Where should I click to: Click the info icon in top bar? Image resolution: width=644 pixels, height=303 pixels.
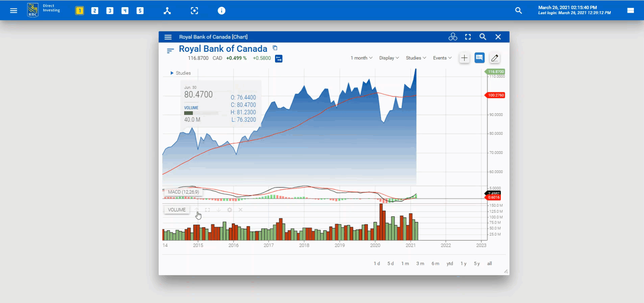click(221, 11)
